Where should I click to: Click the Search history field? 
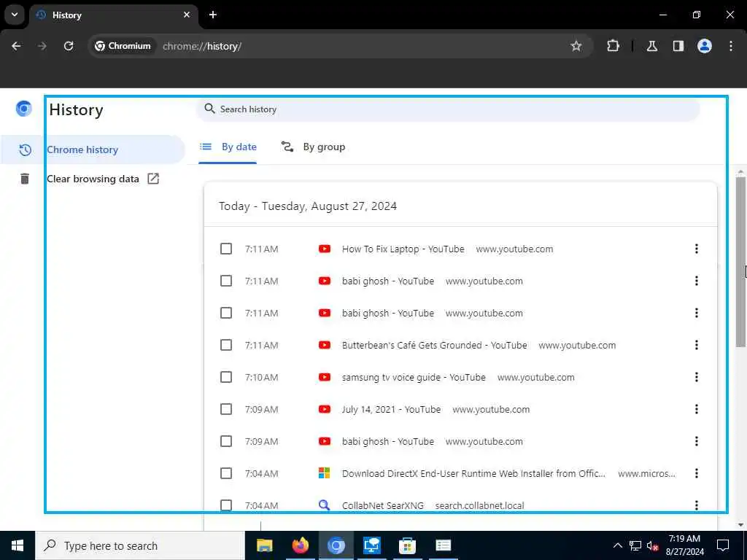coord(448,109)
